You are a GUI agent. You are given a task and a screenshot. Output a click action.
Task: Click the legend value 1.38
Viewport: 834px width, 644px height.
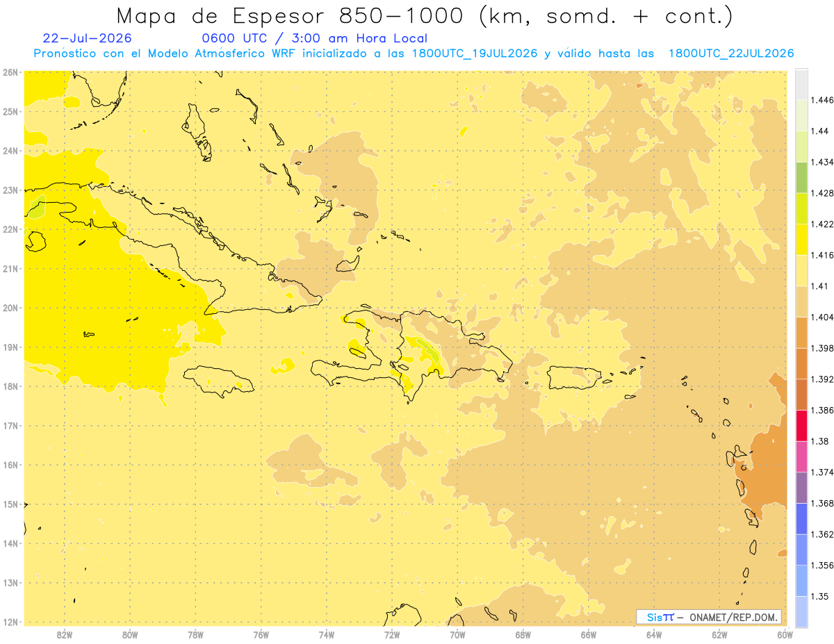point(819,441)
